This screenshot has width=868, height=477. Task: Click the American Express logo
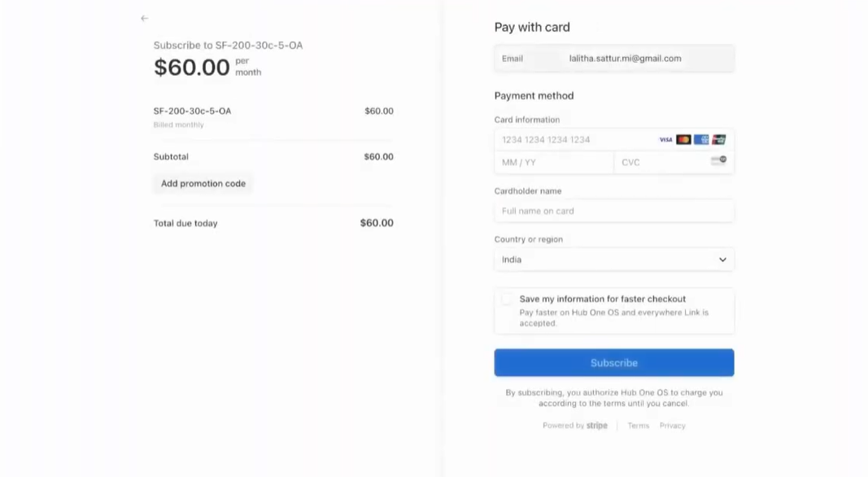click(x=701, y=140)
